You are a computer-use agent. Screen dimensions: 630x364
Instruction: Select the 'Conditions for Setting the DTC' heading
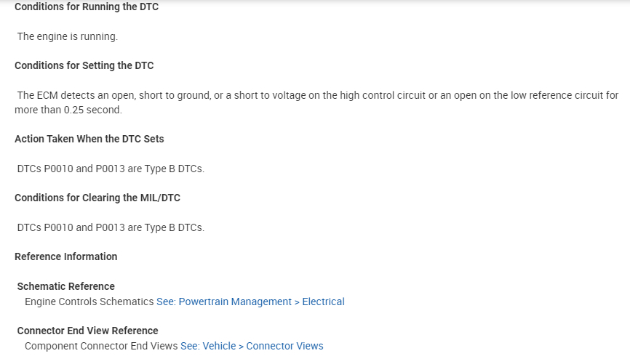84,65
